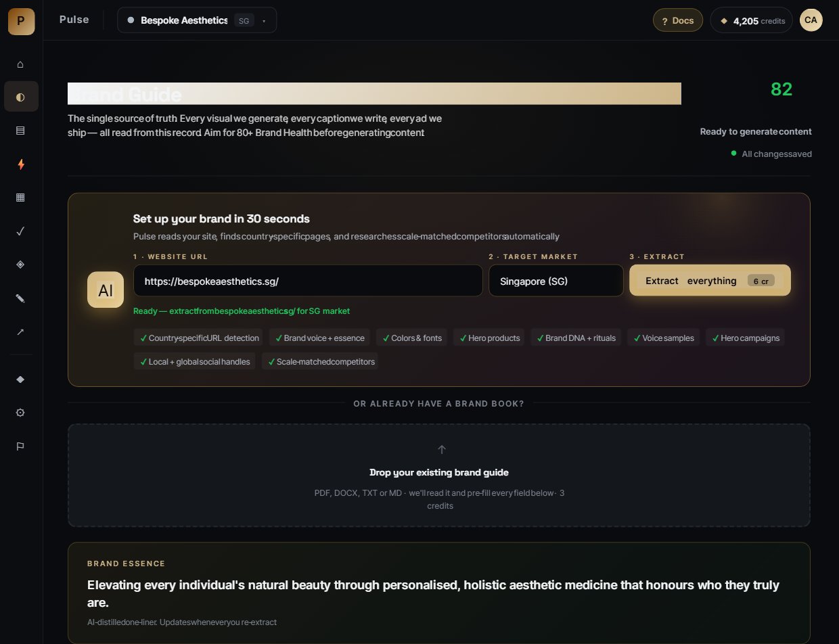Click the 4,205 credits balance
The image size is (839, 644).
click(x=752, y=20)
